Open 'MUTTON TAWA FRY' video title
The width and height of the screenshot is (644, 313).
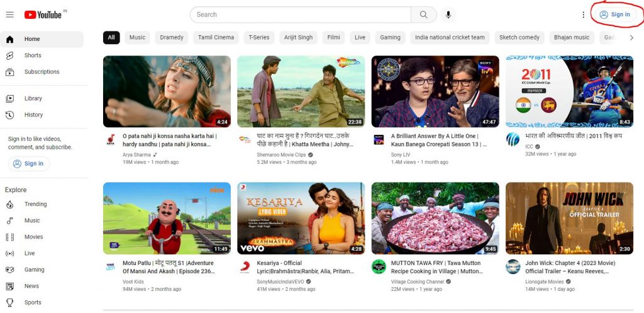click(437, 268)
